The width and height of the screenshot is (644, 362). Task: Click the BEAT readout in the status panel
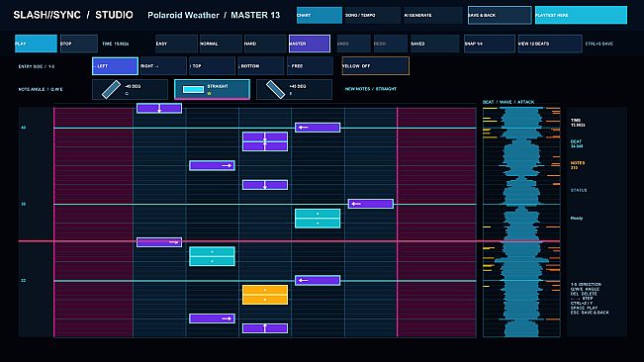[x=576, y=143]
